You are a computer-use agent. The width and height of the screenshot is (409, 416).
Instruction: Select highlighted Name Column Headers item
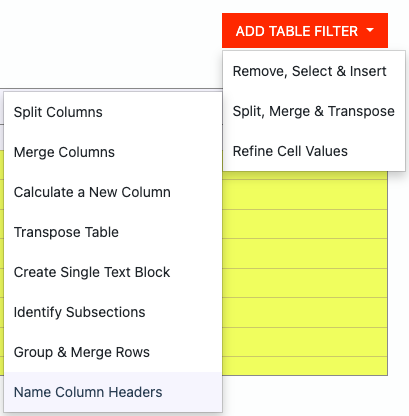pos(113,392)
